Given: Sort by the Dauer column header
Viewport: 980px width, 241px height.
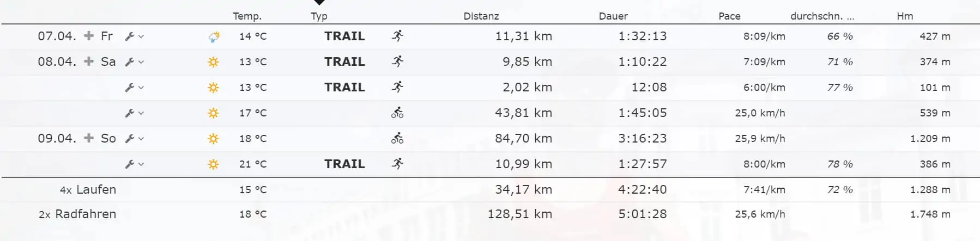Looking at the screenshot, I should point(613,16).
